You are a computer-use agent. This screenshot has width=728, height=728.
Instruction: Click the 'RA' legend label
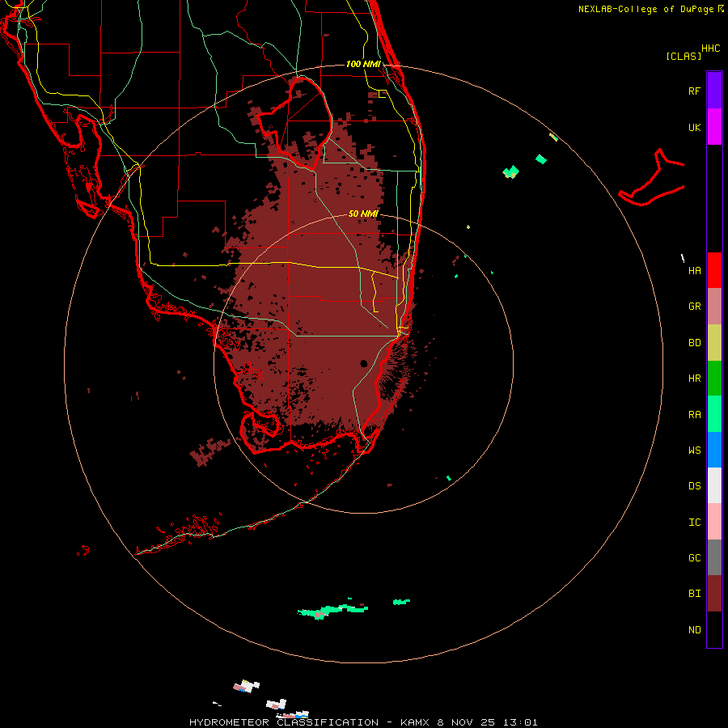(x=694, y=415)
